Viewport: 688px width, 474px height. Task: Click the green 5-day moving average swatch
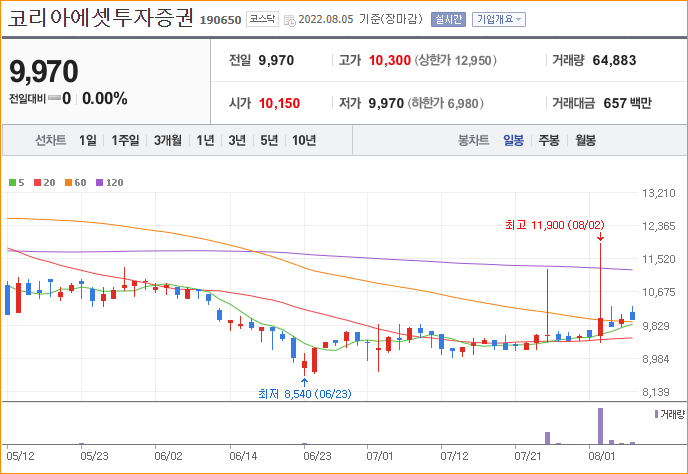tap(12, 183)
